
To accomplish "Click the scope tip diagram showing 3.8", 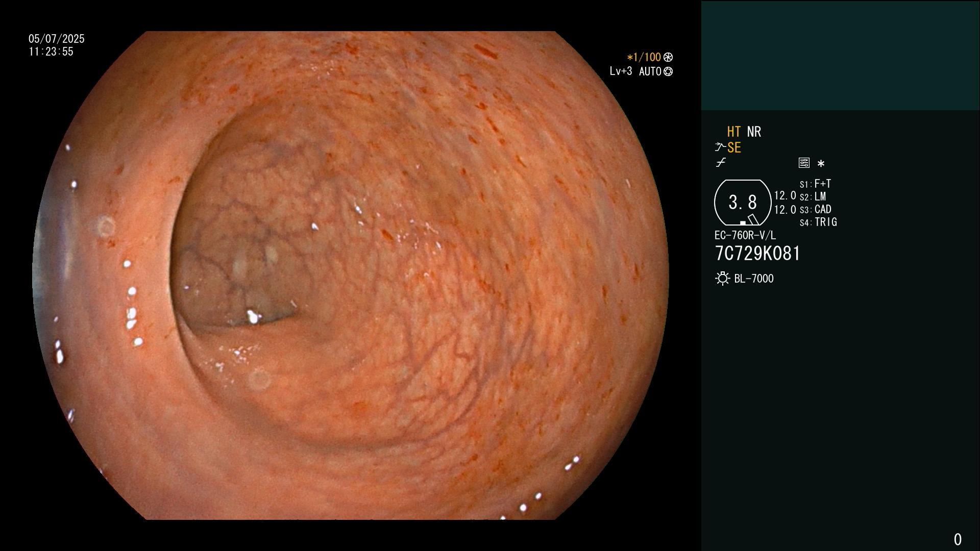I will tap(743, 203).
